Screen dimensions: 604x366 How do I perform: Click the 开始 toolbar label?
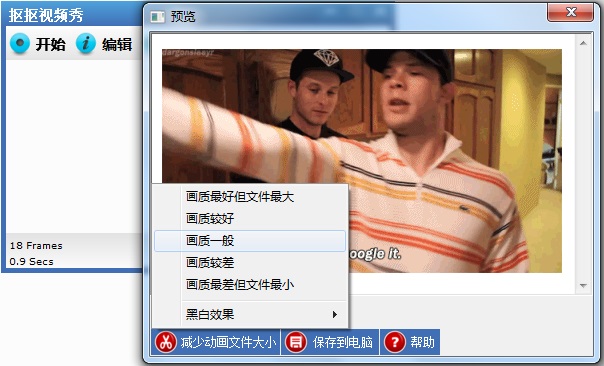pos(50,44)
